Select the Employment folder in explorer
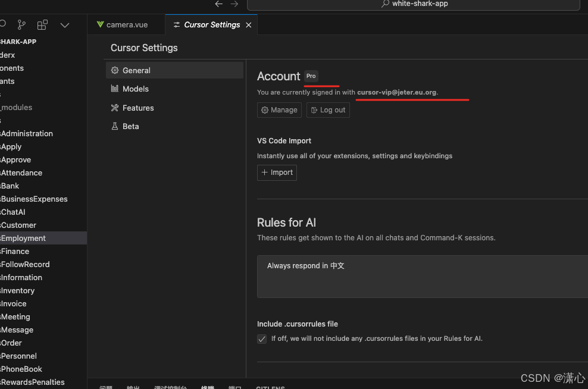588x389 pixels. (43, 239)
